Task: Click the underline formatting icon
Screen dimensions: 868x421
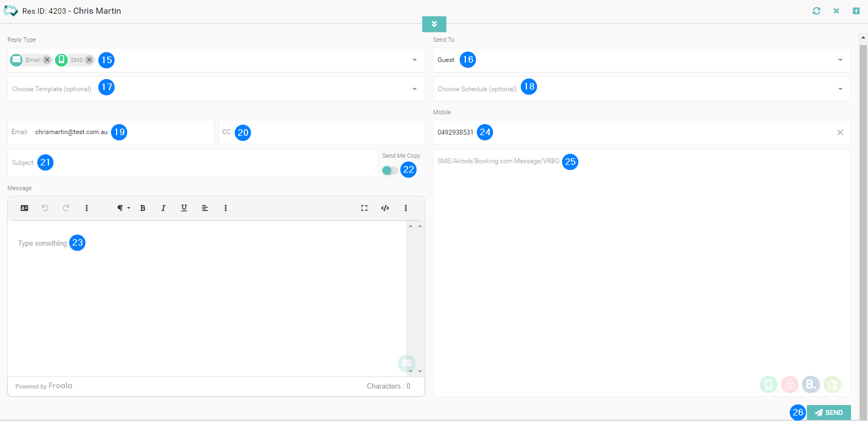Action: (x=184, y=208)
